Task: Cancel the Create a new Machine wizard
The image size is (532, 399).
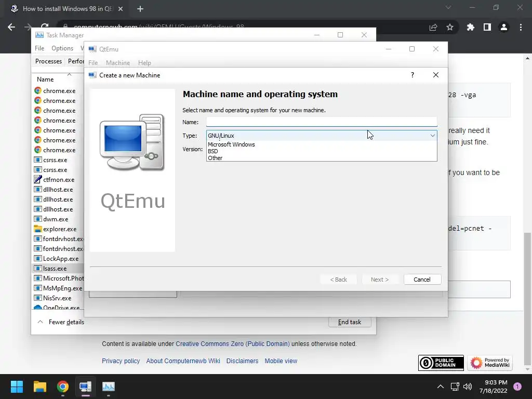Action: (422, 280)
